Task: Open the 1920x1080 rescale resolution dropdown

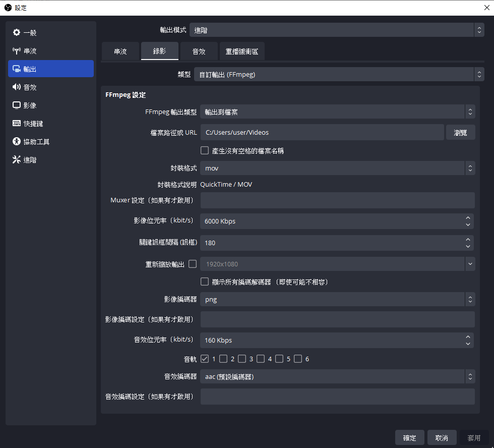Action: click(x=337, y=264)
